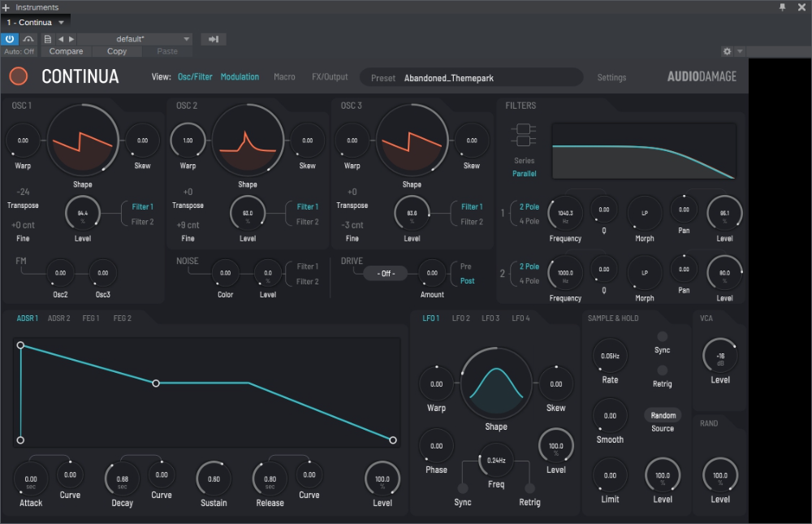Image resolution: width=812 pixels, height=524 pixels.
Task: Switch to the LFO 4 tab
Action: pos(520,318)
